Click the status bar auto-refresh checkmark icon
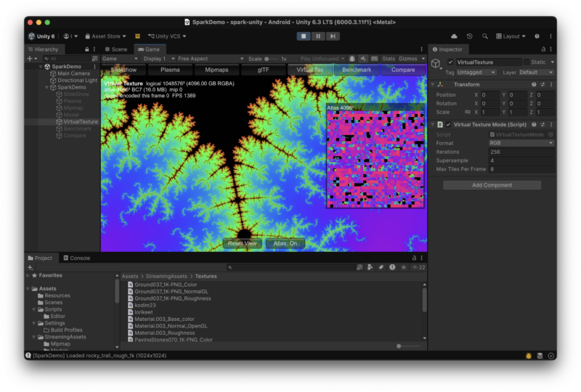The width and height of the screenshot is (581, 392). pos(551,356)
